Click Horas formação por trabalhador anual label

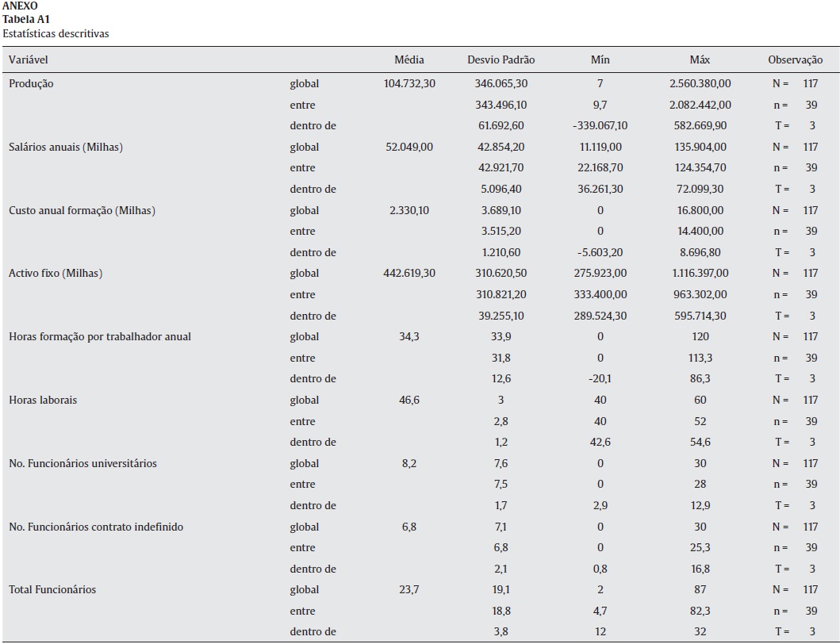100,337
